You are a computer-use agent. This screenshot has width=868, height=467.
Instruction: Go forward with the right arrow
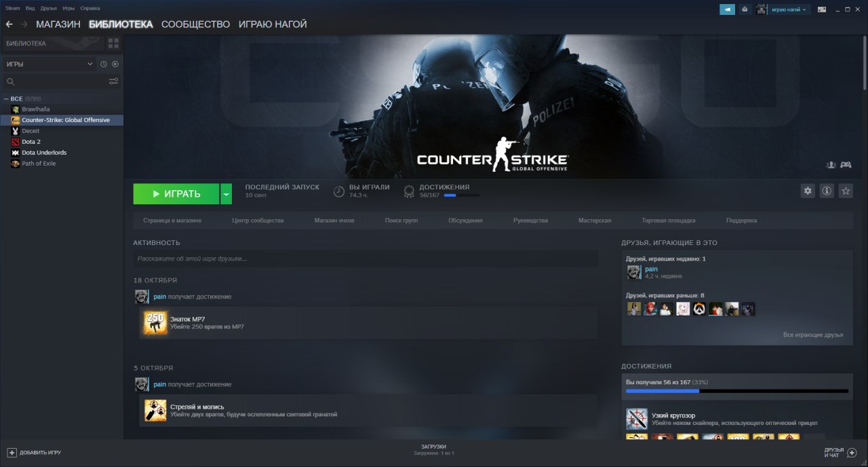[24, 24]
